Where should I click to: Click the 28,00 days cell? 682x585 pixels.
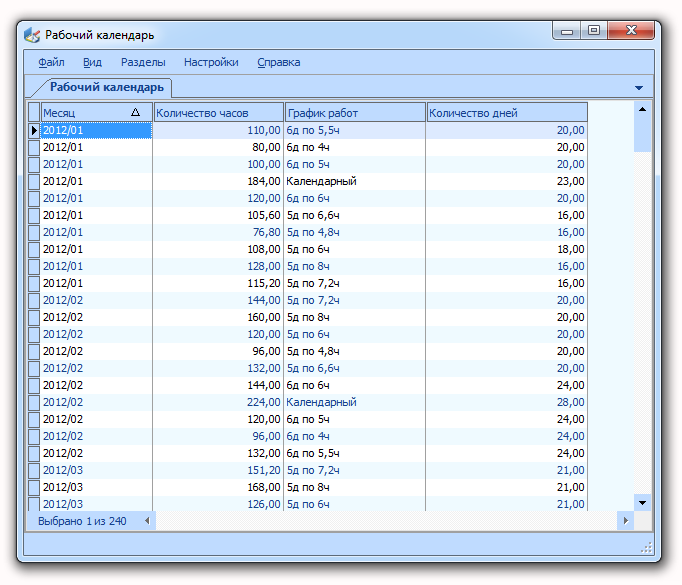point(507,402)
